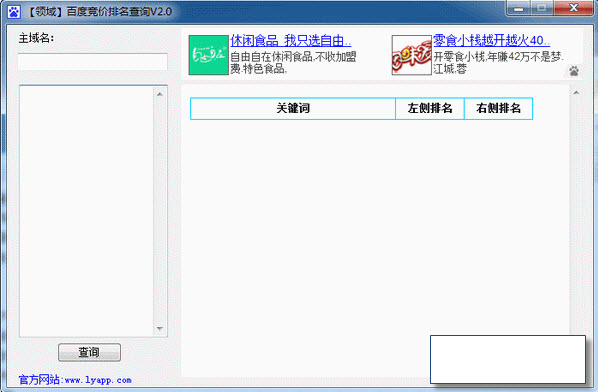
Task: Click inside the keyword list text area
Action: pyautogui.click(x=87, y=211)
